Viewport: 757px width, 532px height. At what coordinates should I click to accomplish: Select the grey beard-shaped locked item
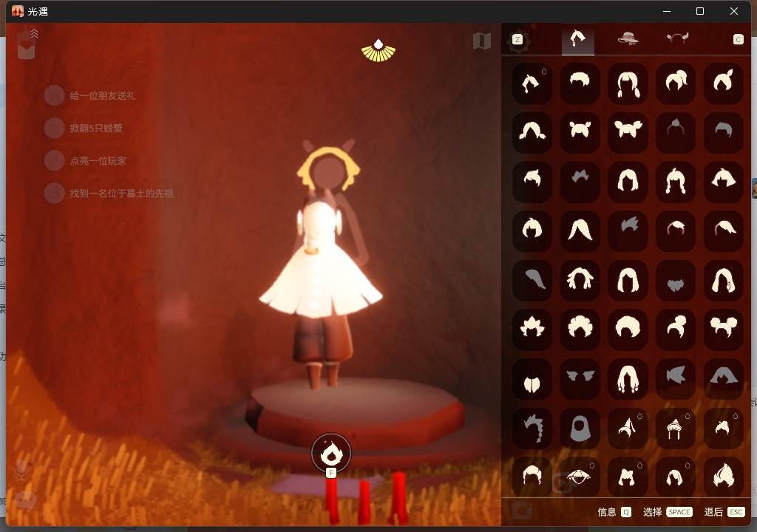coord(676,281)
